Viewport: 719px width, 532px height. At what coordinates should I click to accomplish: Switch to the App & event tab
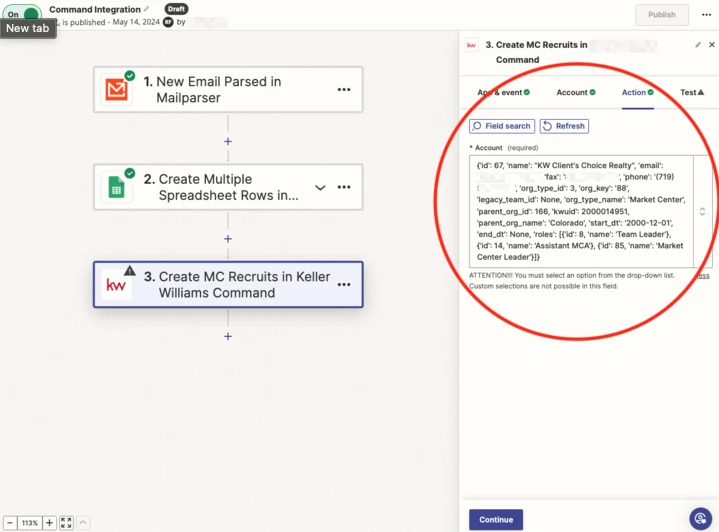point(503,92)
